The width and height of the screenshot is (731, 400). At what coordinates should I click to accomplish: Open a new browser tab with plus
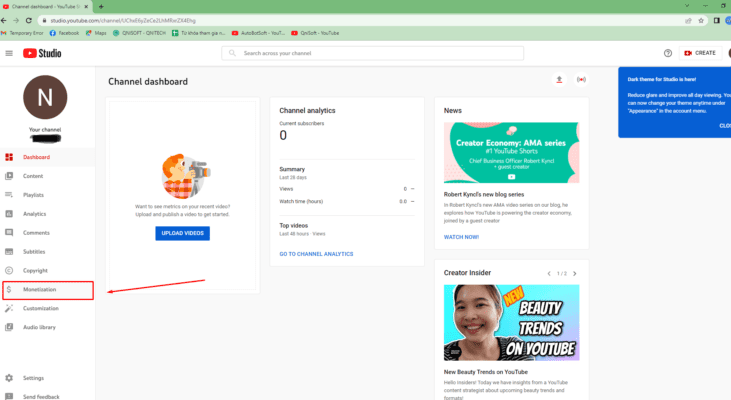pyautogui.click(x=101, y=7)
